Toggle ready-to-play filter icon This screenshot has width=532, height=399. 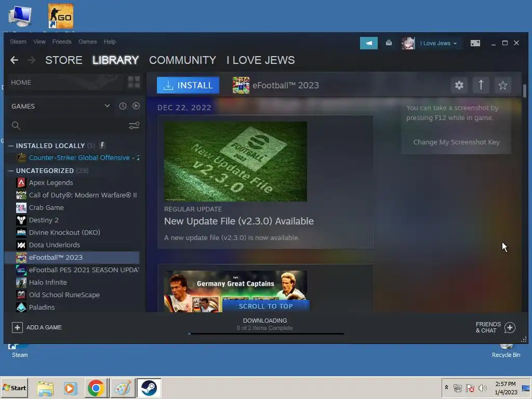pyautogui.click(x=136, y=106)
